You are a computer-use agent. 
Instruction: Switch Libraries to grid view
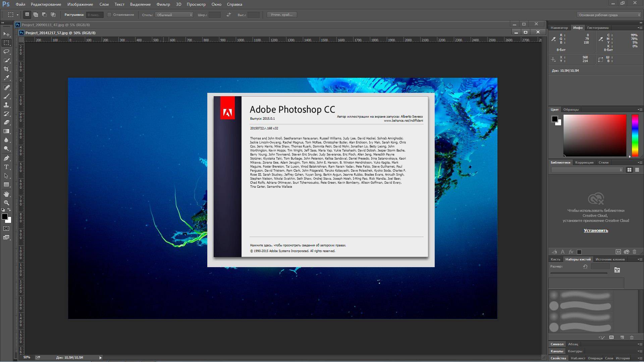[629, 170]
